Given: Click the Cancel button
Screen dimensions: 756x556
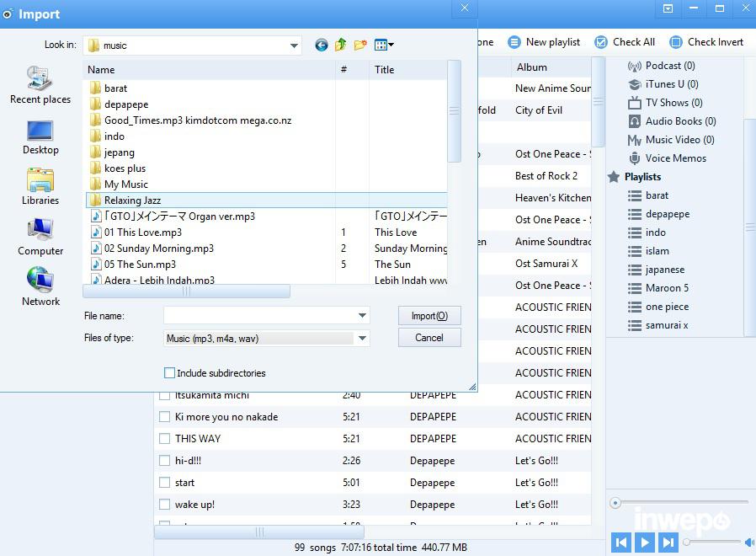Looking at the screenshot, I should point(429,338).
